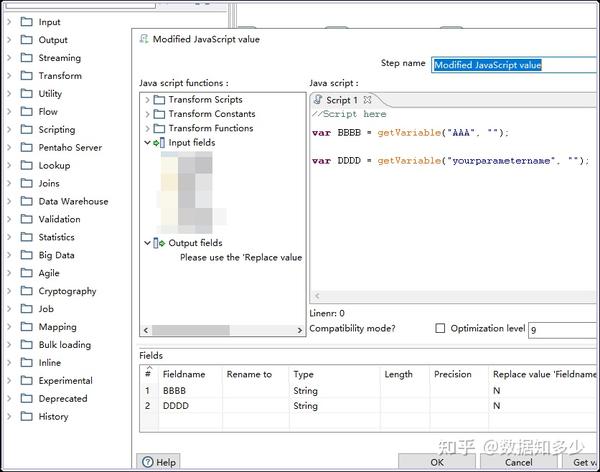
Task: Click the Output folder icon
Action: point(26,39)
